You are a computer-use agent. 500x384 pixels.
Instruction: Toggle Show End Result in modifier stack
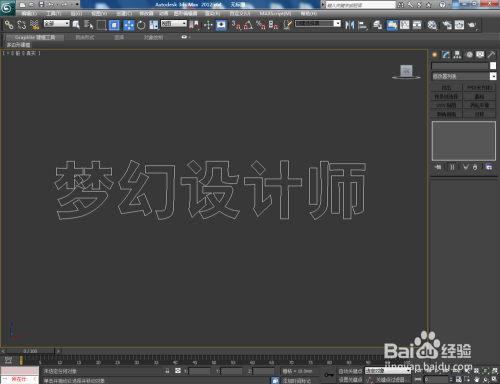452,167
